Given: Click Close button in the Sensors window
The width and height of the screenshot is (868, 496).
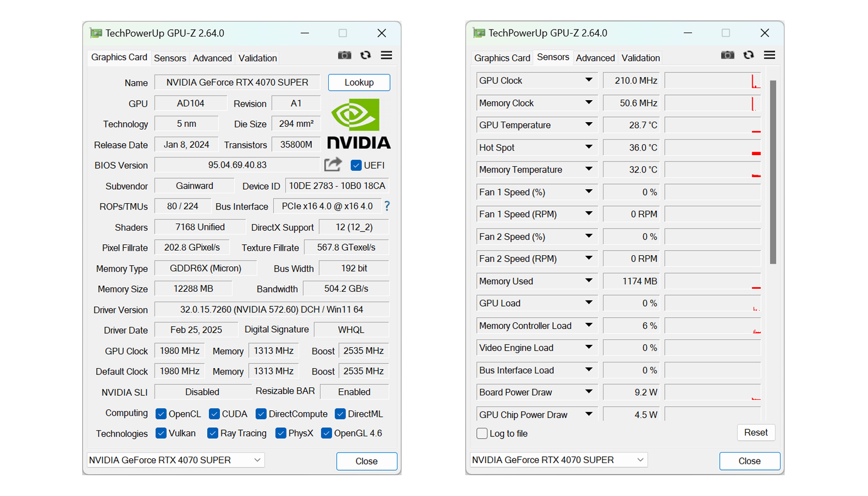Looking at the screenshot, I should 750,461.
